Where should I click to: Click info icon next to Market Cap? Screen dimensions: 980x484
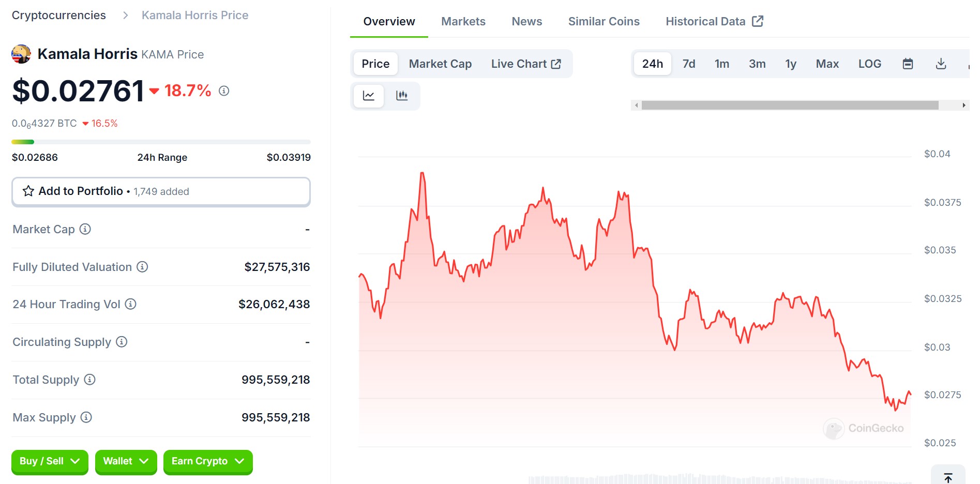[x=85, y=229]
